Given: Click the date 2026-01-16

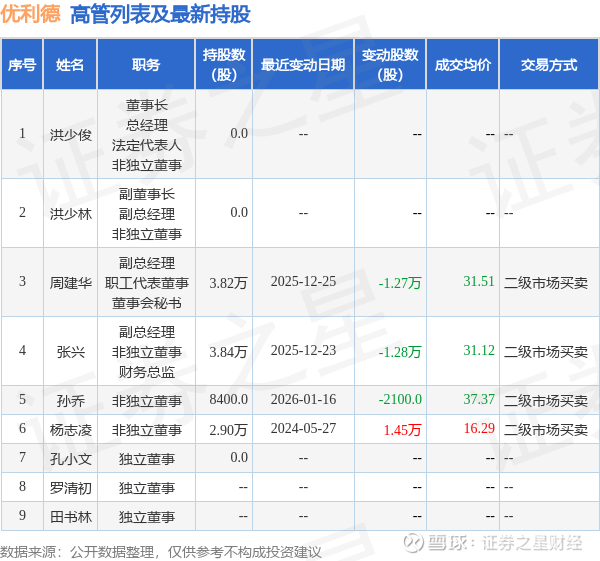Looking at the screenshot, I should 303,399.
